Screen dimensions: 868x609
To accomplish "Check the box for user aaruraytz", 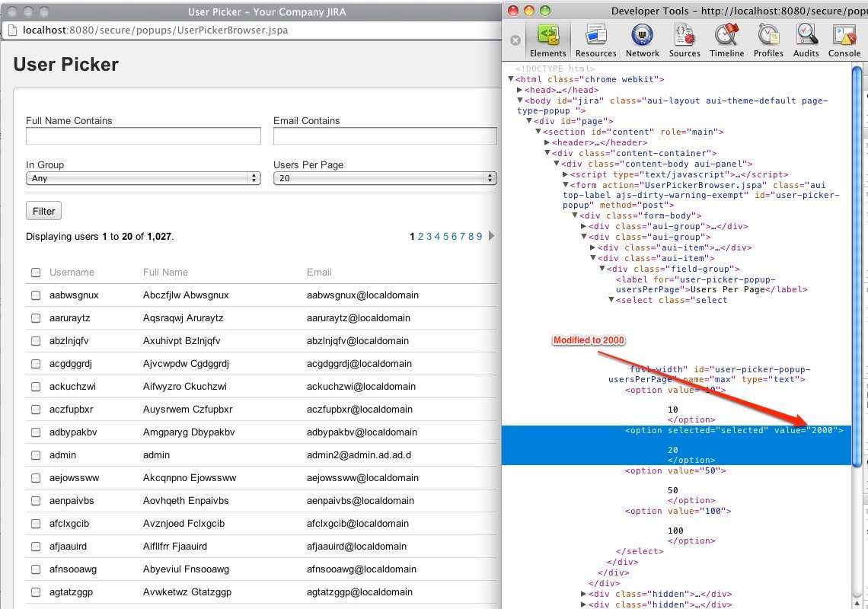I will pos(36,317).
